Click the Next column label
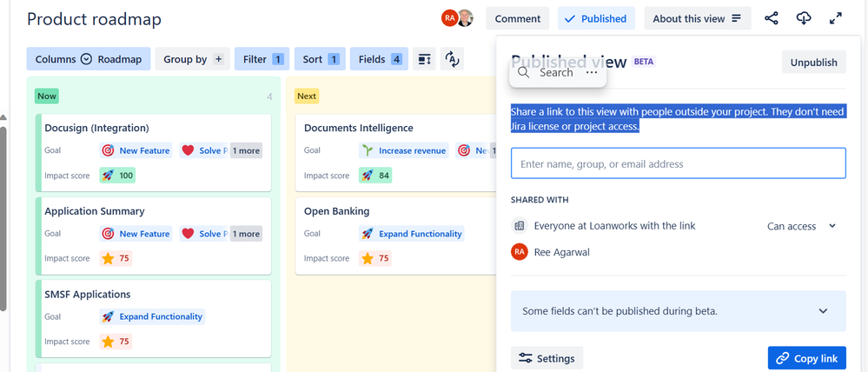This screenshot has width=868, height=372. click(306, 96)
